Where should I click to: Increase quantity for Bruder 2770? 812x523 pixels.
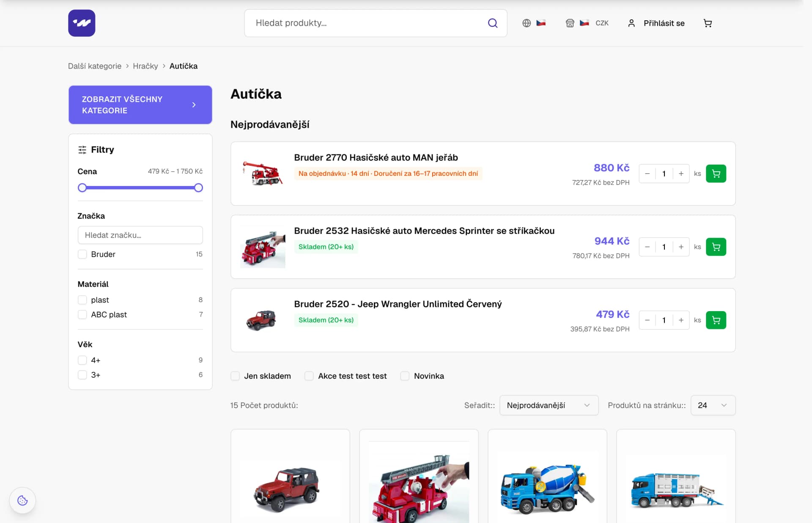[681, 174]
